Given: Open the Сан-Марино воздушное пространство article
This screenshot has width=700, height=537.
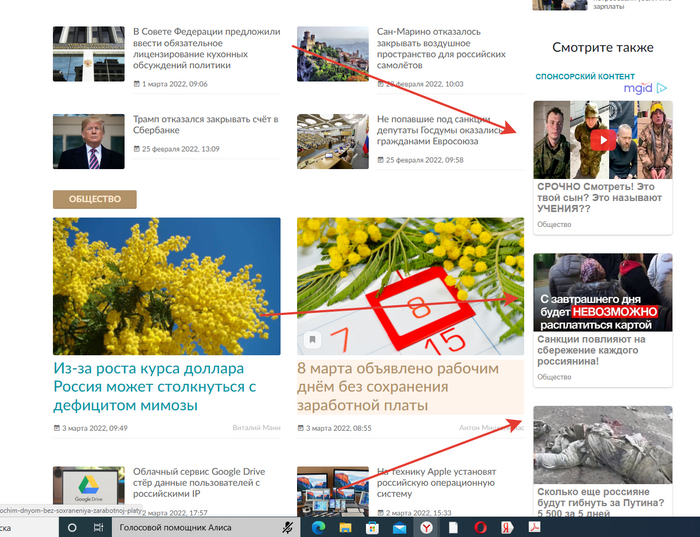Looking at the screenshot, I should click(441, 48).
